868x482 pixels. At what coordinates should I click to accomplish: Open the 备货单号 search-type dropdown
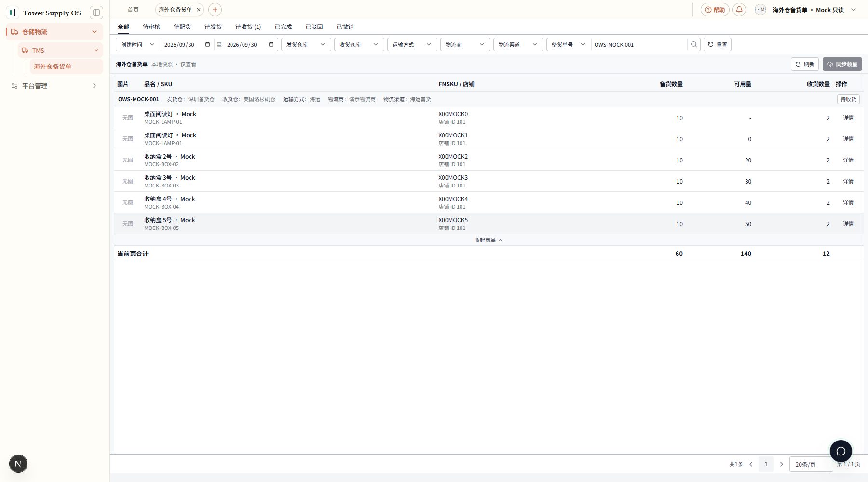point(569,45)
